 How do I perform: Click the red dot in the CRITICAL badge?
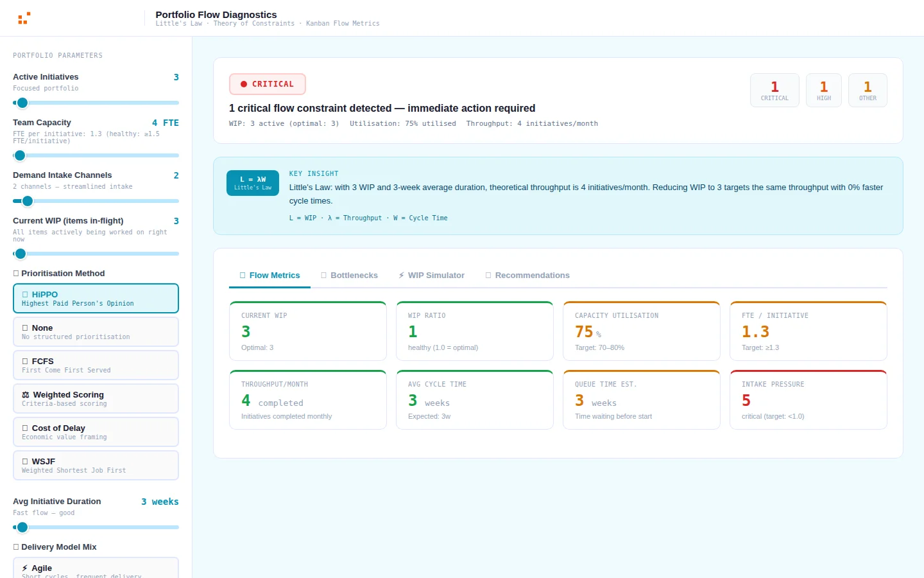[x=243, y=83]
